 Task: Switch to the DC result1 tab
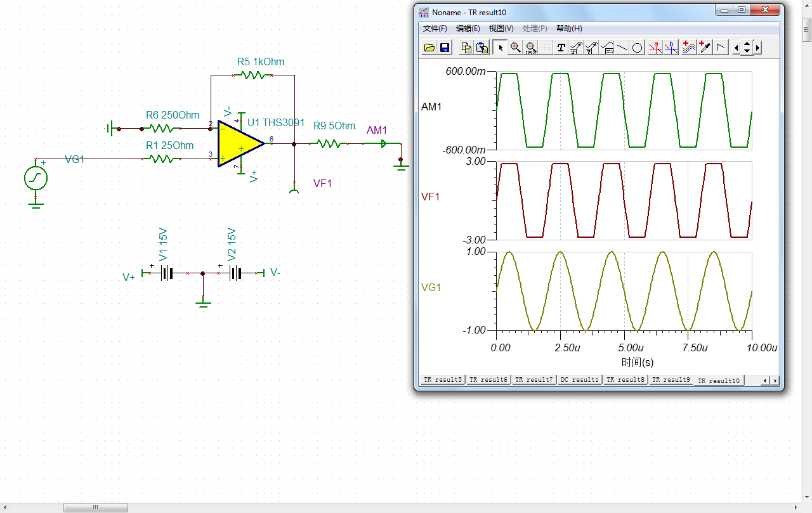pos(579,380)
